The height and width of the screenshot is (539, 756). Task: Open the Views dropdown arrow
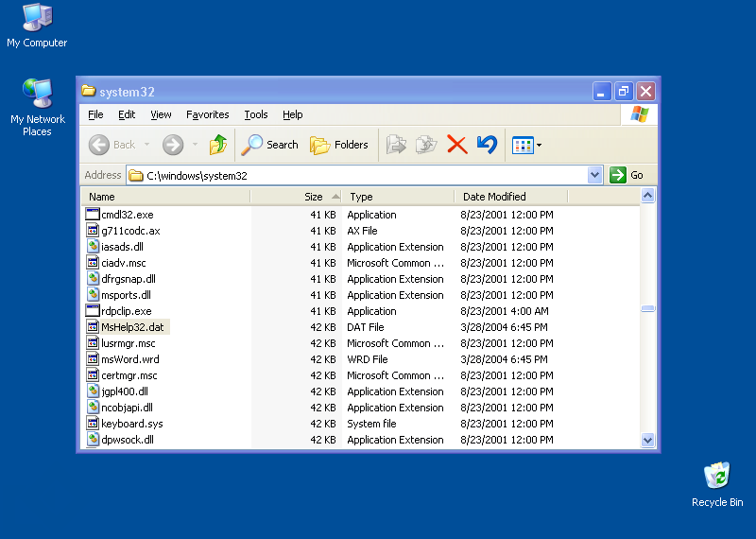coord(539,145)
